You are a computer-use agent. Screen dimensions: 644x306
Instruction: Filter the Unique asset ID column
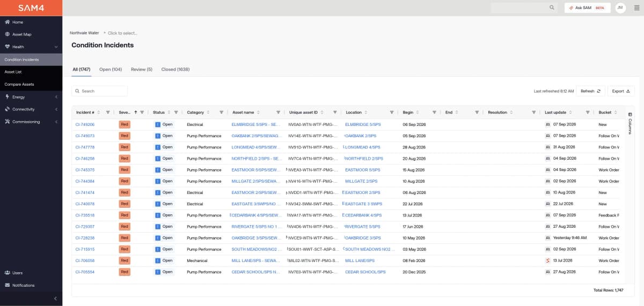(x=335, y=113)
